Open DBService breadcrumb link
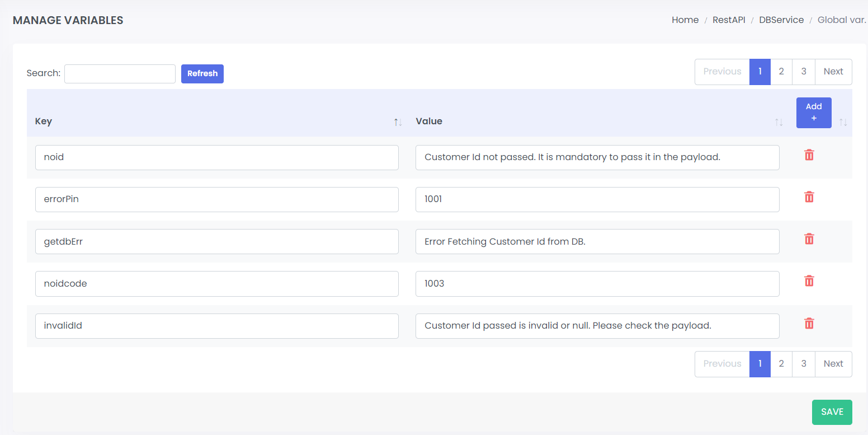868x435 pixels. (781, 20)
